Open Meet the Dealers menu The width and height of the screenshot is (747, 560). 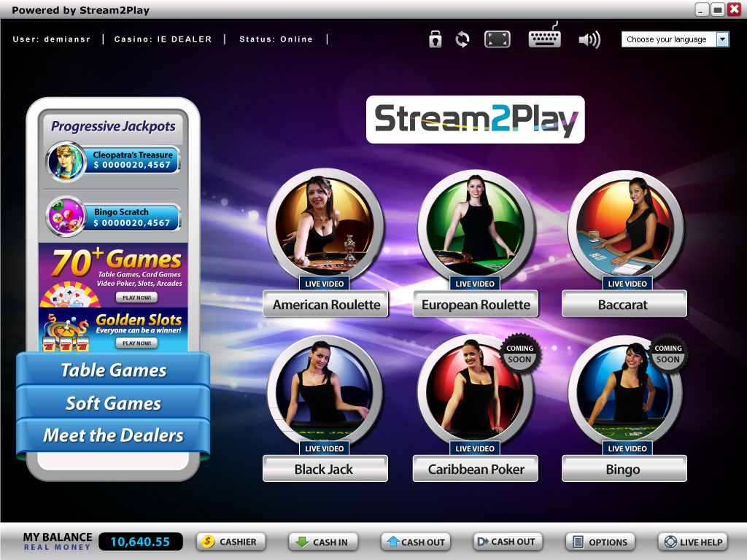click(113, 435)
